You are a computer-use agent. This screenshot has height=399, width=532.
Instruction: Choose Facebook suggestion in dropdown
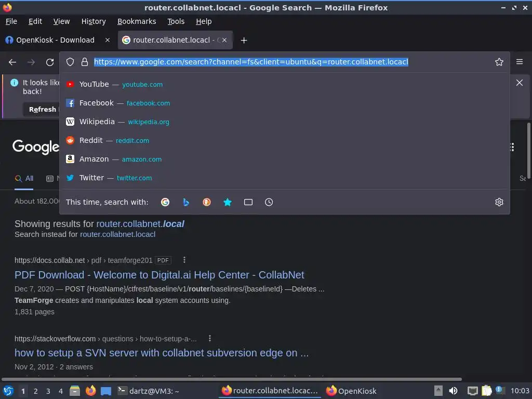tap(284, 103)
